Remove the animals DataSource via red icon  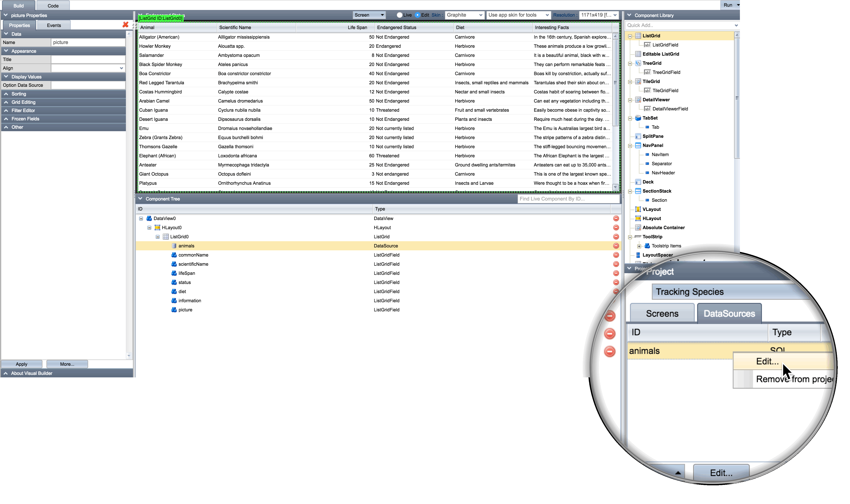point(616,246)
